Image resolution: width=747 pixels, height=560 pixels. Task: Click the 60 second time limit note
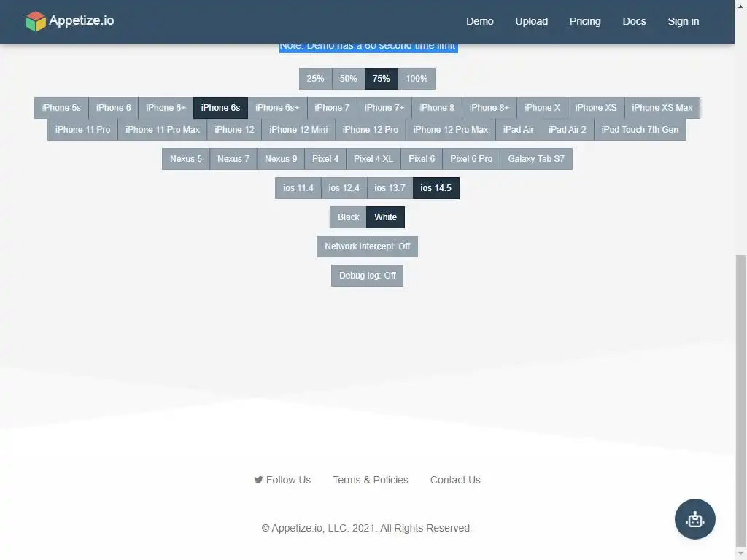pos(368,47)
